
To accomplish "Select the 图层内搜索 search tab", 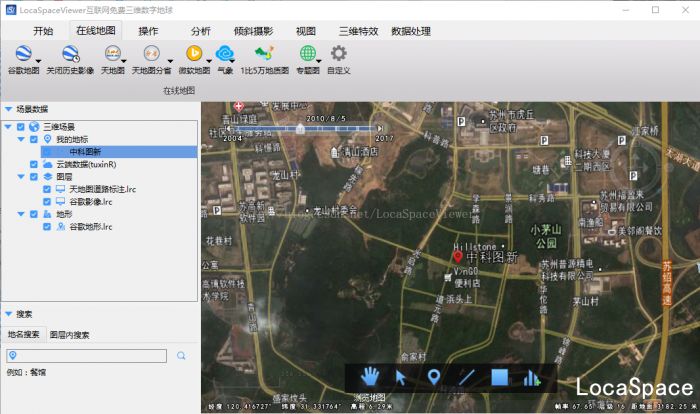I will pyautogui.click(x=70, y=335).
